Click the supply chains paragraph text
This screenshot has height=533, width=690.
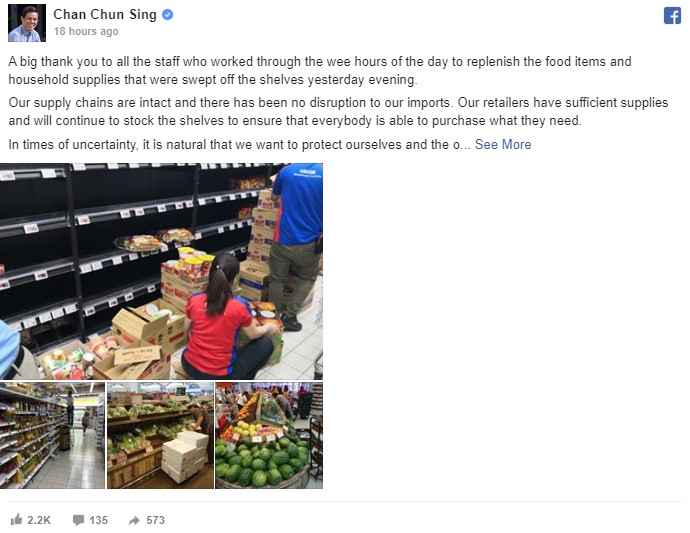pos(338,111)
